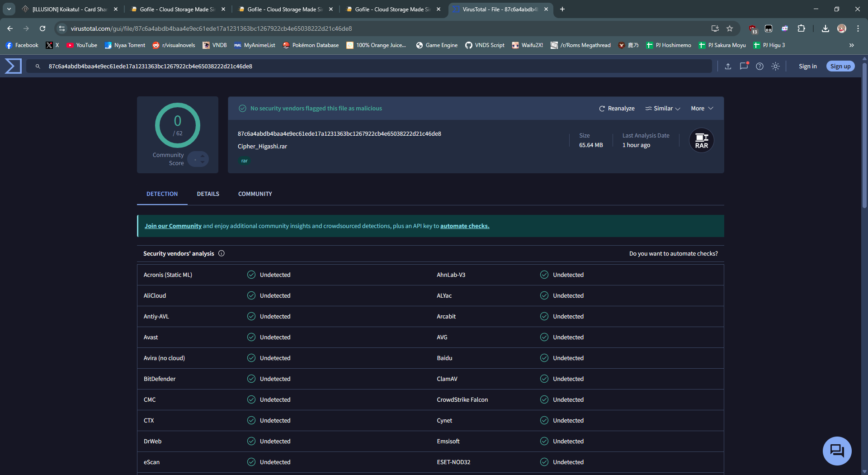868x475 pixels.
Task: Open the tab search dropdown arrow
Action: click(9, 9)
